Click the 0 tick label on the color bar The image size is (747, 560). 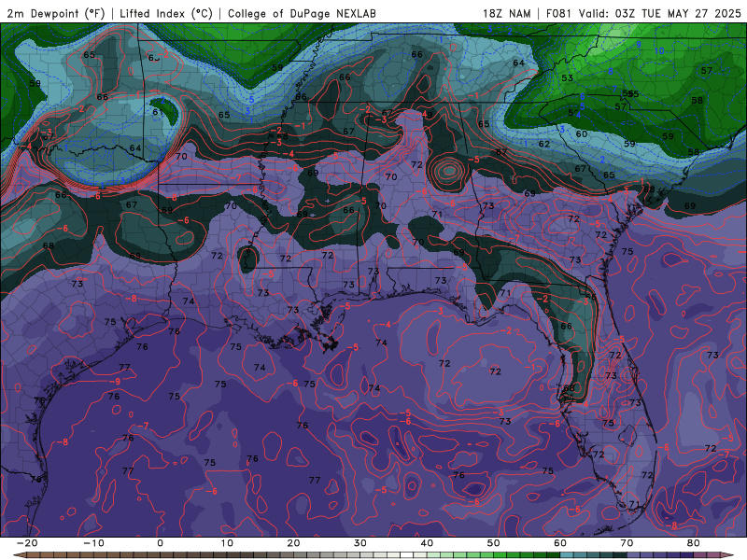click(x=160, y=543)
